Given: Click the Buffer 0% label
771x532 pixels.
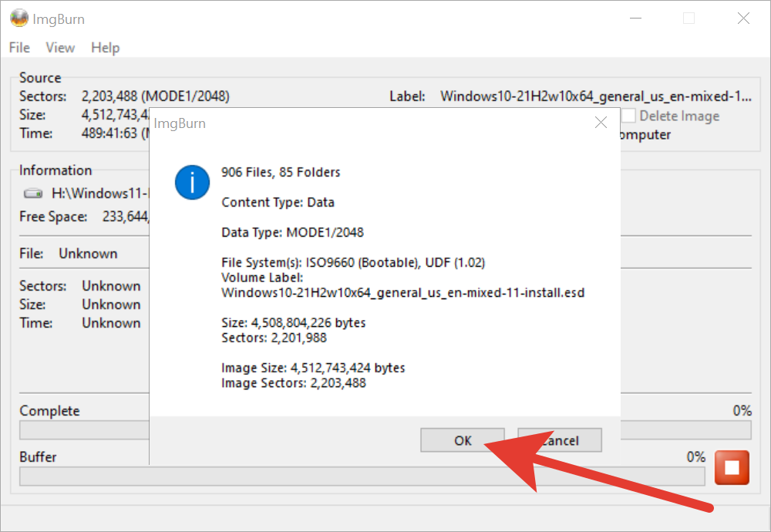Looking at the screenshot, I should pos(695,456).
